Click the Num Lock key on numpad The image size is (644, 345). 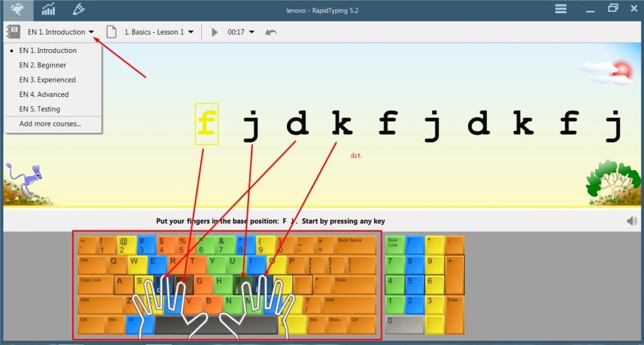(x=395, y=245)
